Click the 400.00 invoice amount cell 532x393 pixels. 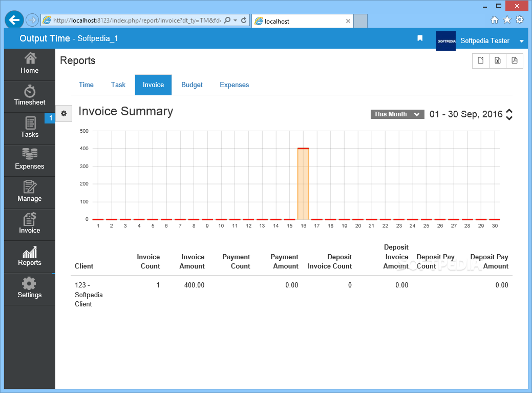pos(194,285)
